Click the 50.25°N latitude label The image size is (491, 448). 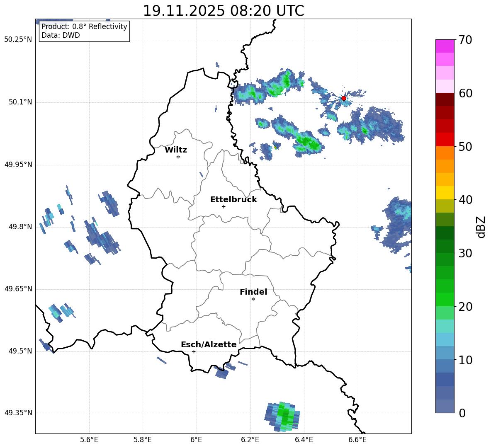(x=18, y=40)
